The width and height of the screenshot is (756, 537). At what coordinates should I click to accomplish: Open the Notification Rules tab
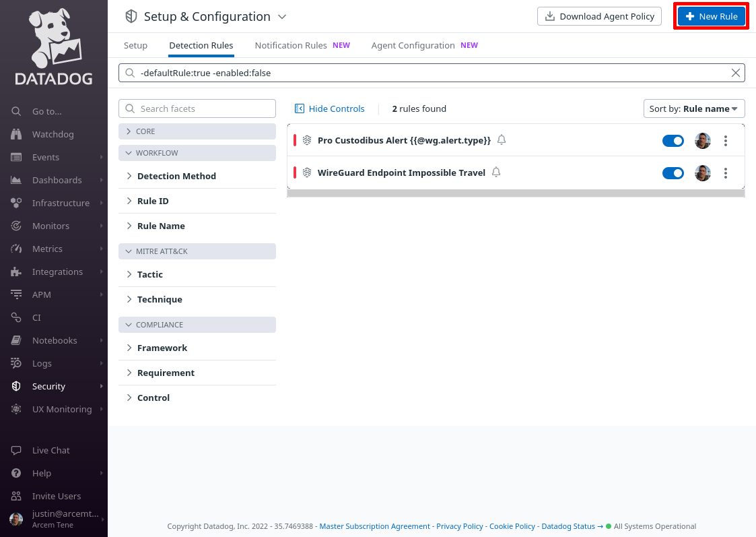pyautogui.click(x=302, y=45)
